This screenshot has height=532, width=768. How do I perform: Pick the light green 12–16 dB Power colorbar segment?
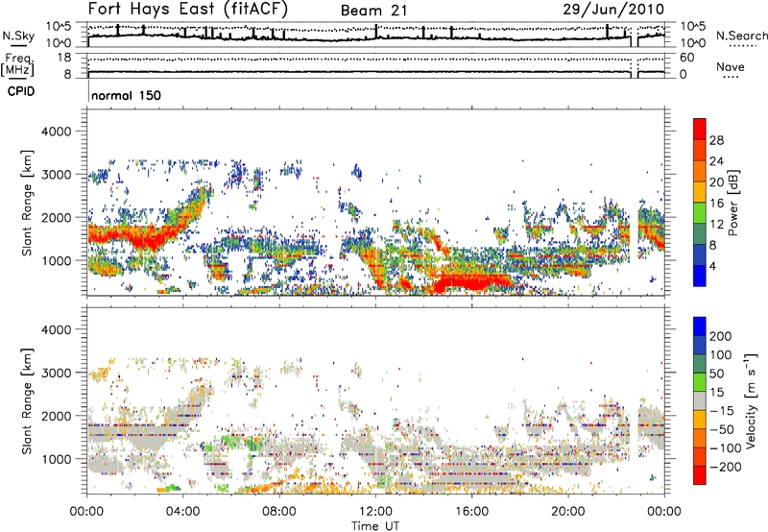point(700,212)
